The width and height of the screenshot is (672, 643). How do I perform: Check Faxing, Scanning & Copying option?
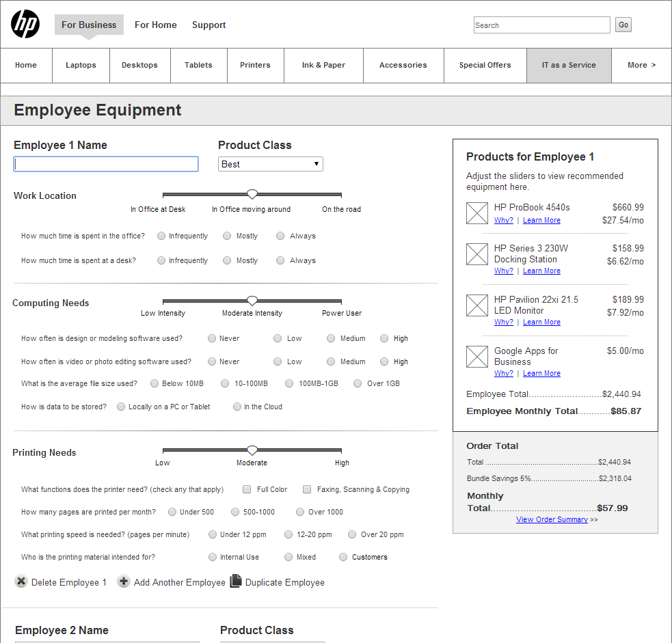pyautogui.click(x=306, y=489)
